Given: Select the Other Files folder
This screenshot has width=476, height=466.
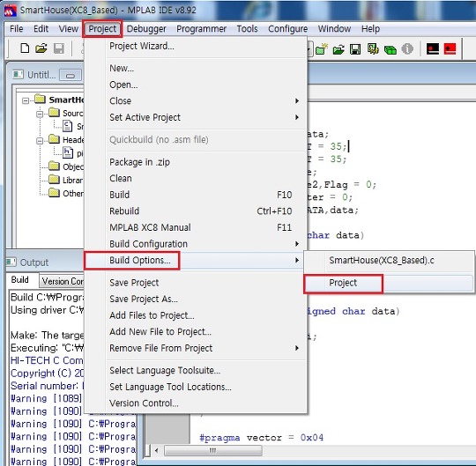Looking at the screenshot, I should click(55, 193).
